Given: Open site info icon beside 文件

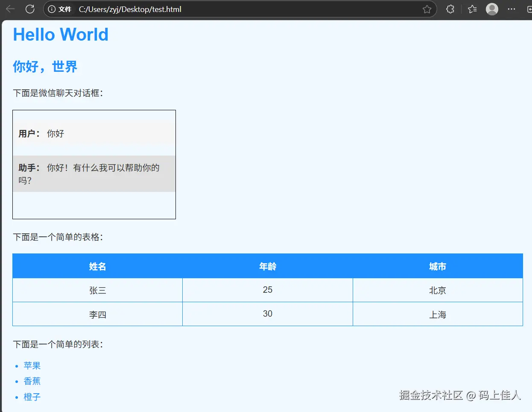Looking at the screenshot, I should coord(52,9).
